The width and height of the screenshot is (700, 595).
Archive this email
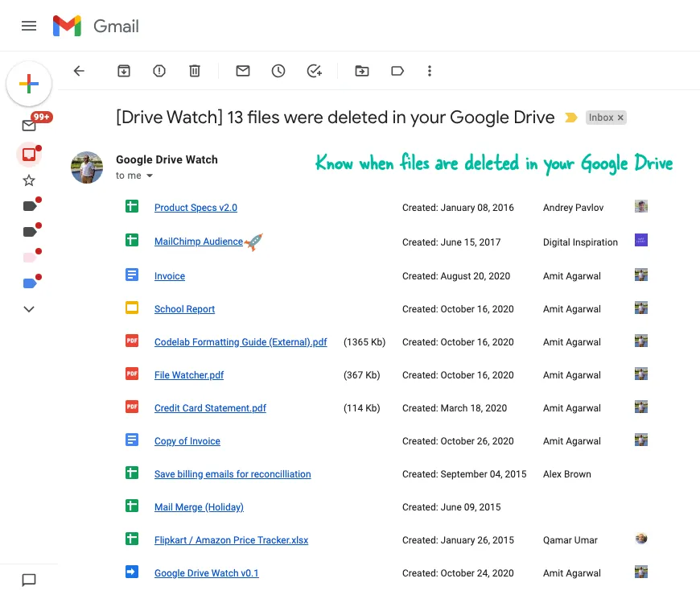pos(124,71)
